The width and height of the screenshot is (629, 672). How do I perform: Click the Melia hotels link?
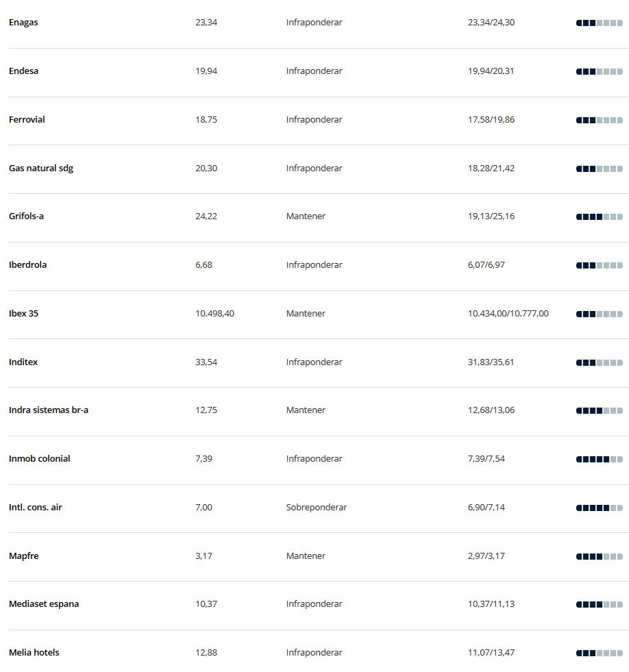coord(34,653)
